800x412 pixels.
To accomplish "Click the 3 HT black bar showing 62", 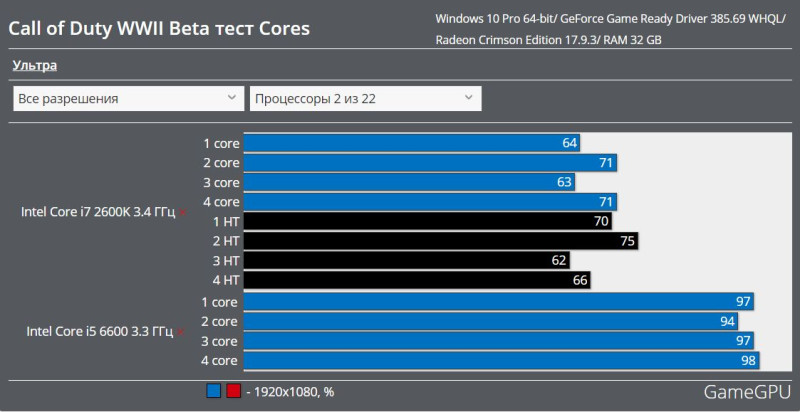I will [405, 261].
